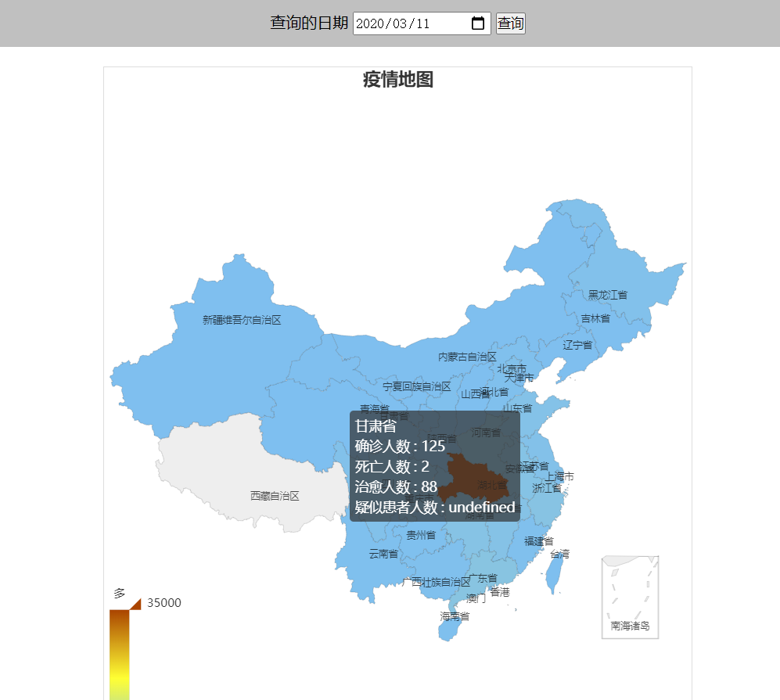Click the 上海市 label
Viewport: 780px width, 700px height.
point(559,477)
